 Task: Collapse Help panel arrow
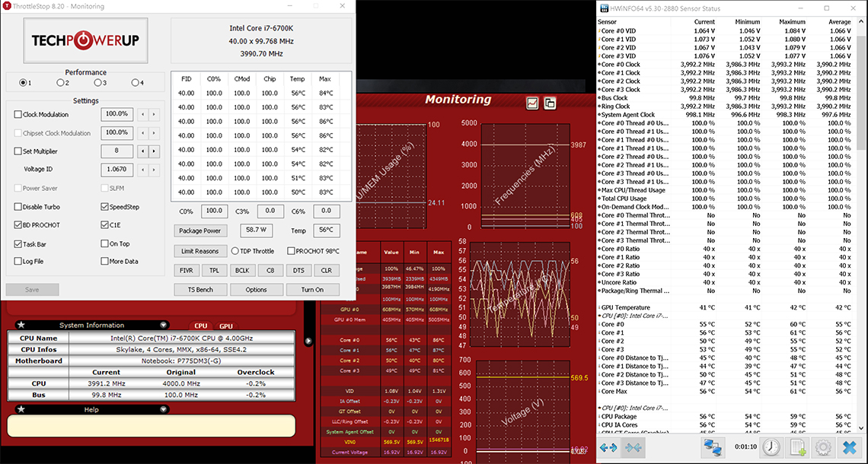[x=163, y=409]
